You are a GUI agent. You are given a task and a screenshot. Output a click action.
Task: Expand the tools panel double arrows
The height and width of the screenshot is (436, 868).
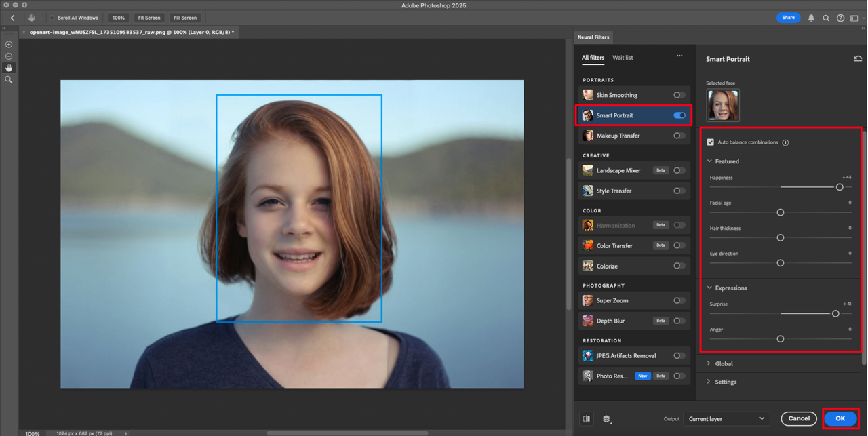[x=4, y=28]
